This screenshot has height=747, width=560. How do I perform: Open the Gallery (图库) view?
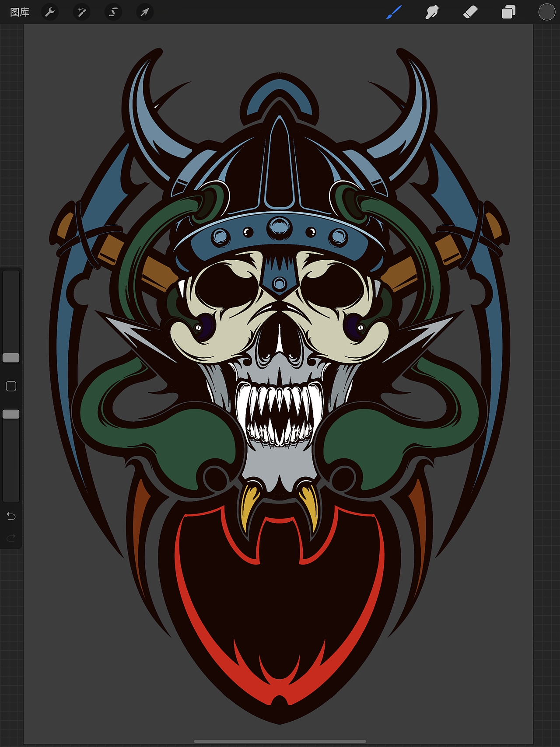[20, 12]
